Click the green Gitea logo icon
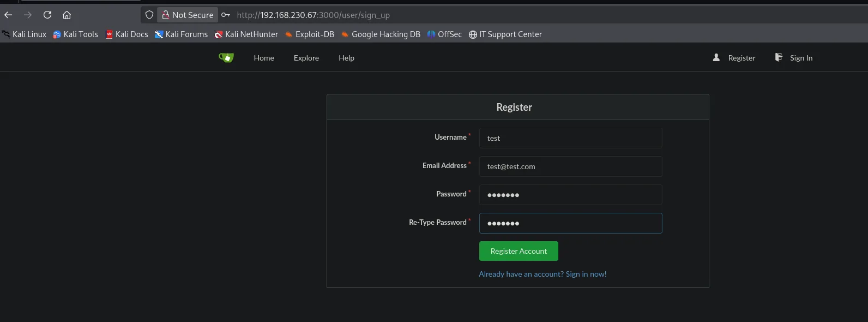The height and width of the screenshot is (322, 868). tap(226, 57)
